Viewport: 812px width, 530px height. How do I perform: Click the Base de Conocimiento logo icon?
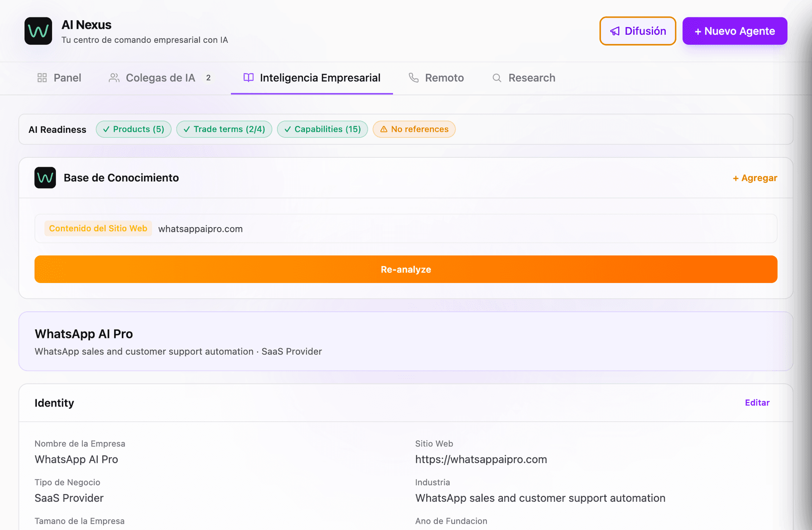click(x=45, y=178)
